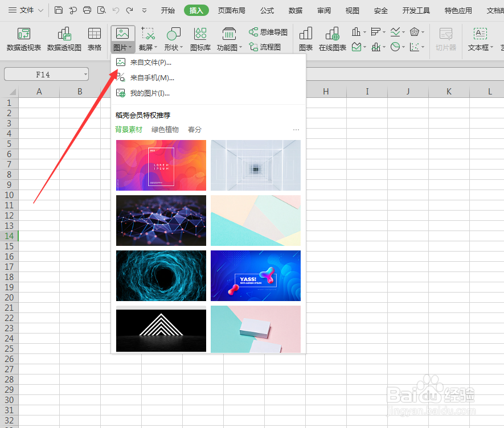Screen dimensions: 504x428
Task: Choose 来自文件(P)... menu entry
Action: [208, 63]
